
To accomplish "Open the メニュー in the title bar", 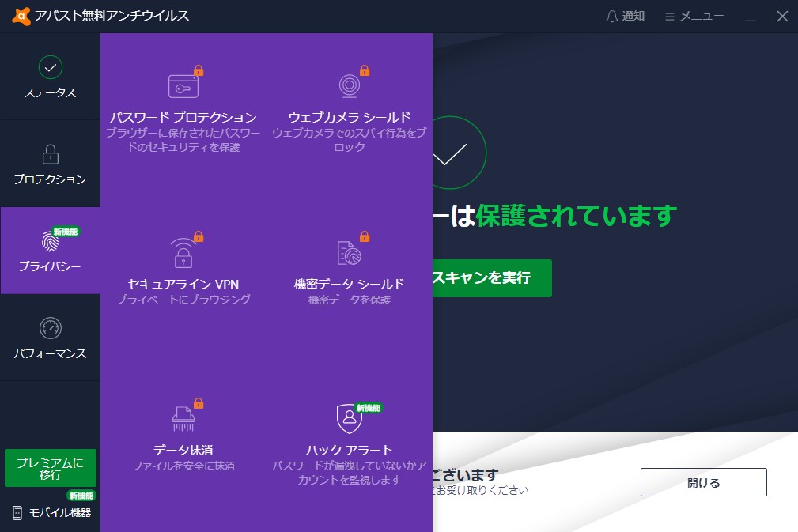I will (x=693, y=15).
